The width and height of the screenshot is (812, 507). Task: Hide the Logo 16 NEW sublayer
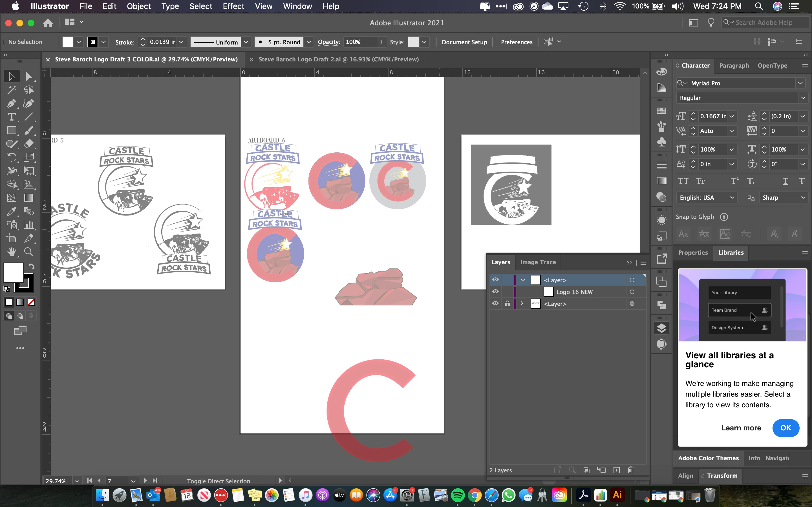[495, 292]
